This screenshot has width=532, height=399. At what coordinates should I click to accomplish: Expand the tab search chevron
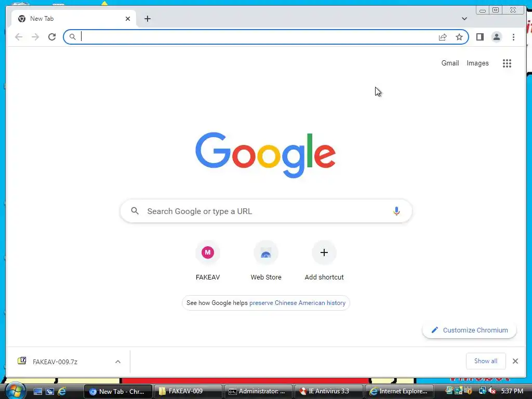(464, 19)
